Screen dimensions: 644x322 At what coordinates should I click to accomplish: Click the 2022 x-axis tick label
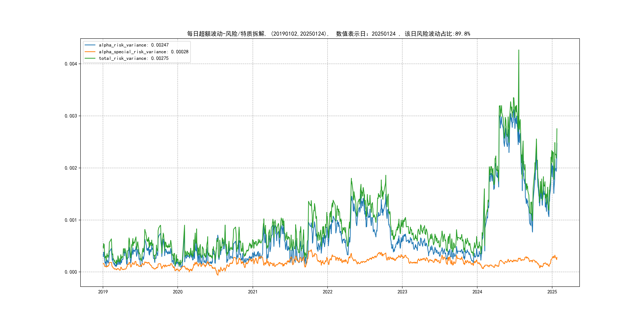tap(328, 292)
